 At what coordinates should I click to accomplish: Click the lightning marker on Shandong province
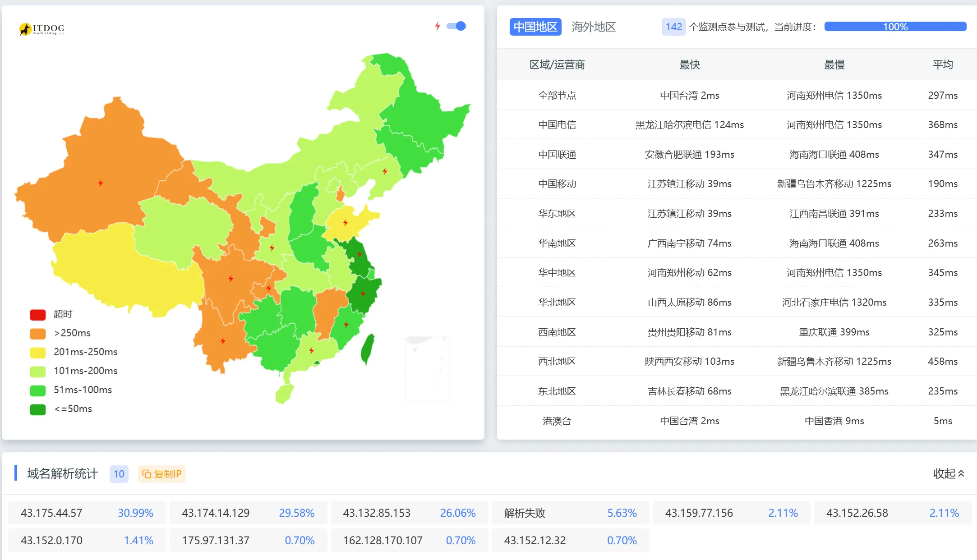pyautogui.click(x=346, y=223)
